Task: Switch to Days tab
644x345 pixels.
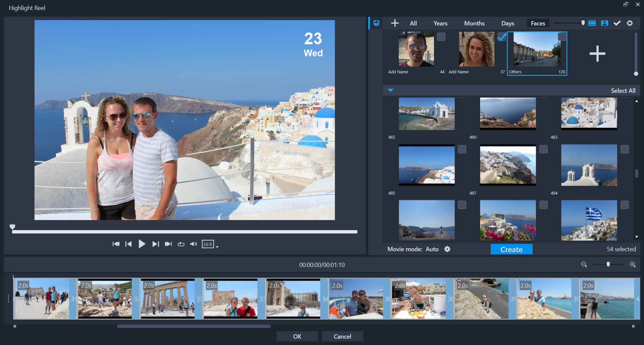Action: pyautogui.click(x=508, y=23)
